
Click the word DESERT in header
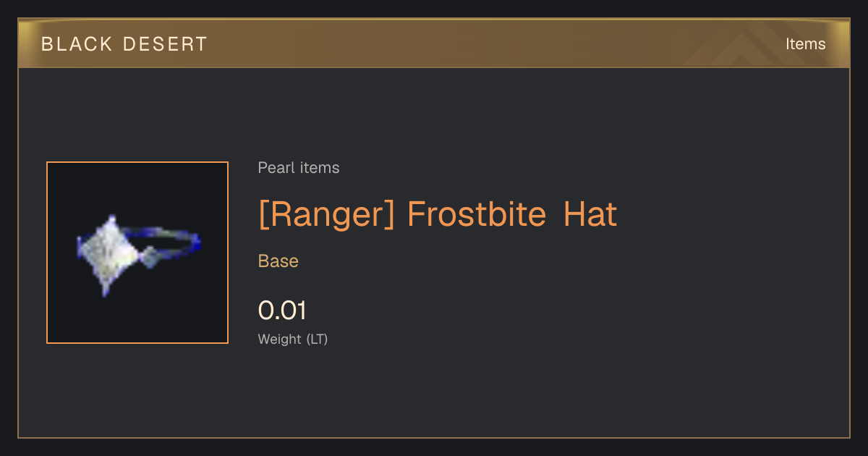(x=166, y=44)
